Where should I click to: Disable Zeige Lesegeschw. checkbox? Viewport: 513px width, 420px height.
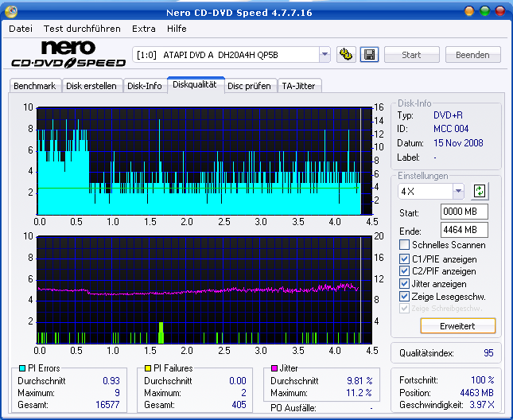[x=405, y=296]
